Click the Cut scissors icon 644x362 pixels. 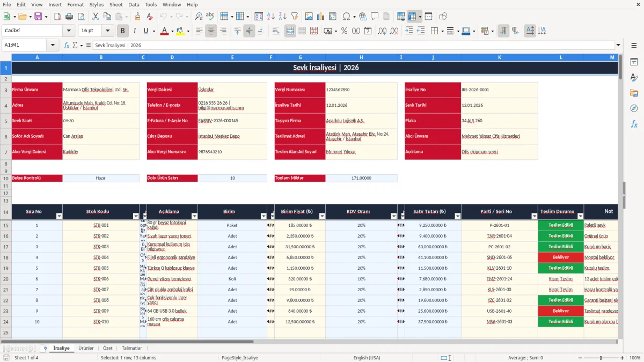point(96,17)
